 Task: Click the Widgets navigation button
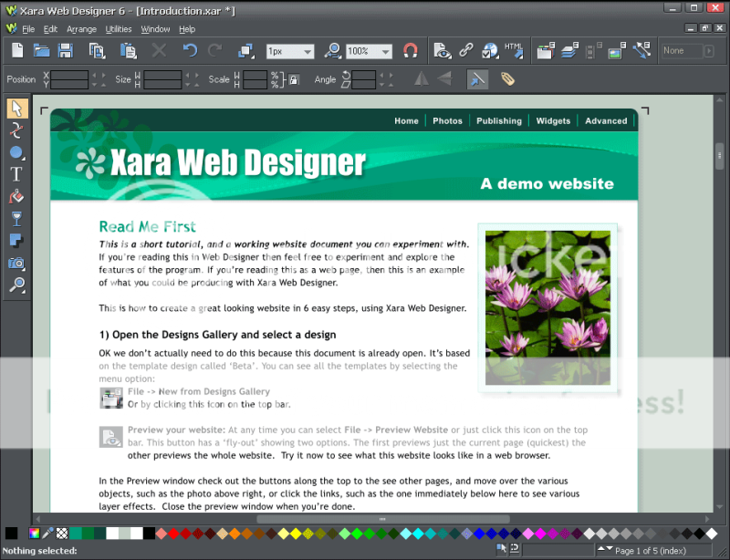coord(553,120)
